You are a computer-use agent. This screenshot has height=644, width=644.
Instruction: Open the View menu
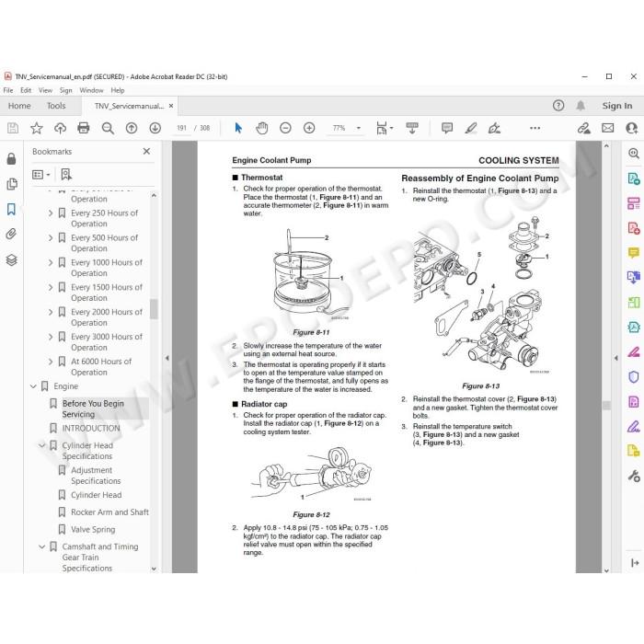point(46,90)
